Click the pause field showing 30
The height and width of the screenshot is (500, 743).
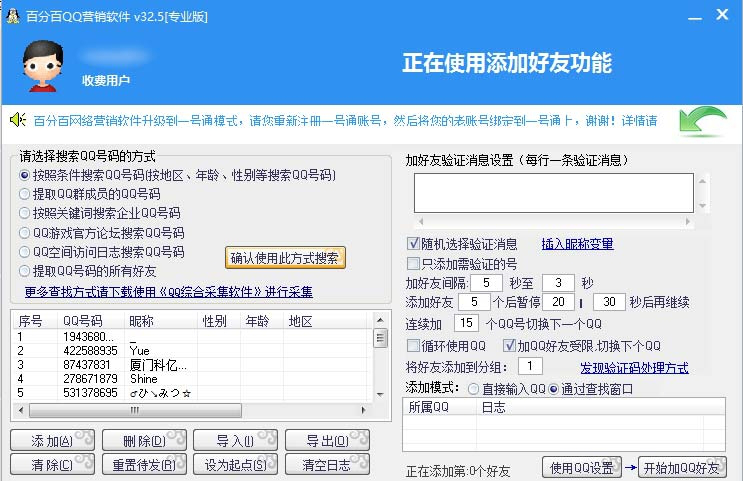[x=609, y=302]
